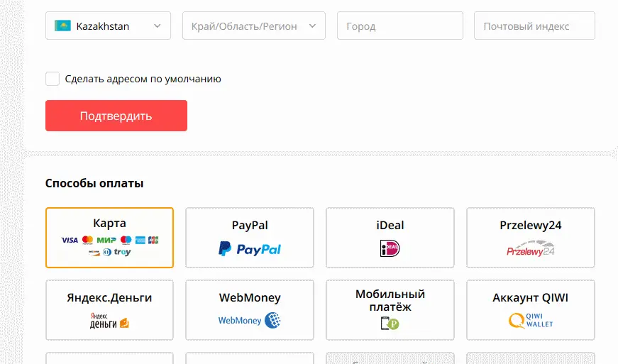Click the Visa card logo
The height and width of the screenshot is (364, 618).
(x=70, y=240)
